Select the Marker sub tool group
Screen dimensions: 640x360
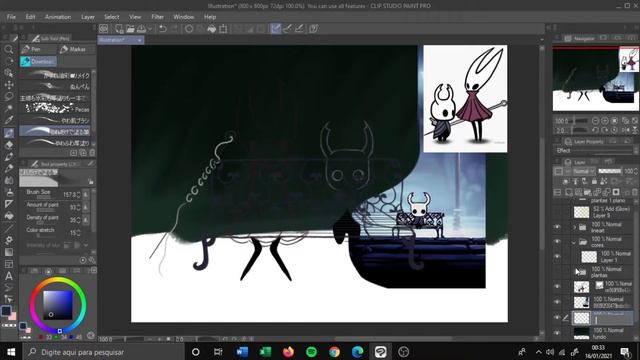point(76,49)
